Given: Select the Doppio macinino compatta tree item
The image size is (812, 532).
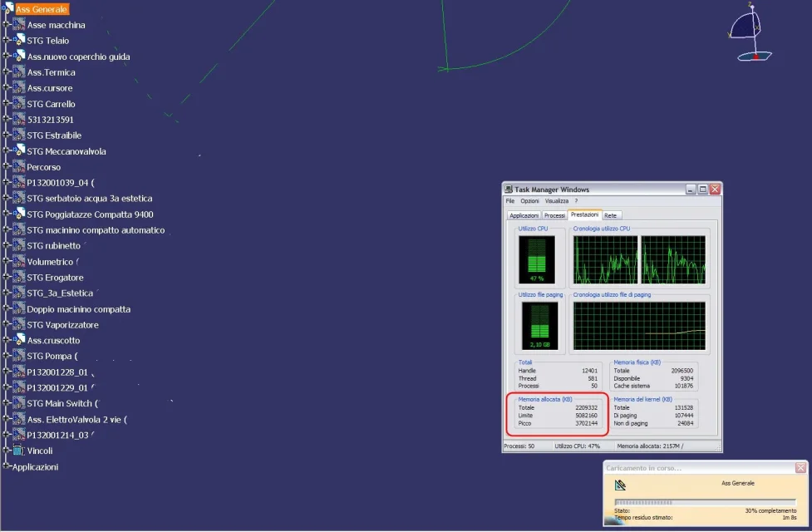Looking at the screenshot, I should (x=78, y=308).
